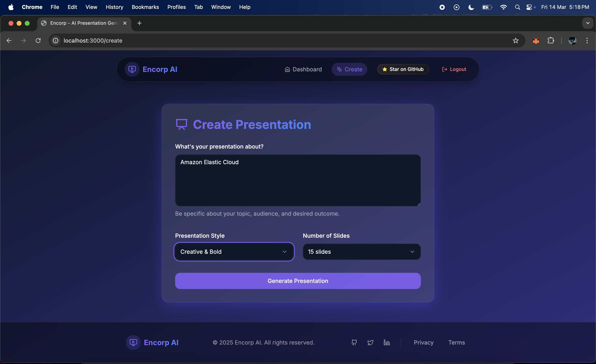
Task: Open the Twitter icon in footer
Action: [370, 343]
